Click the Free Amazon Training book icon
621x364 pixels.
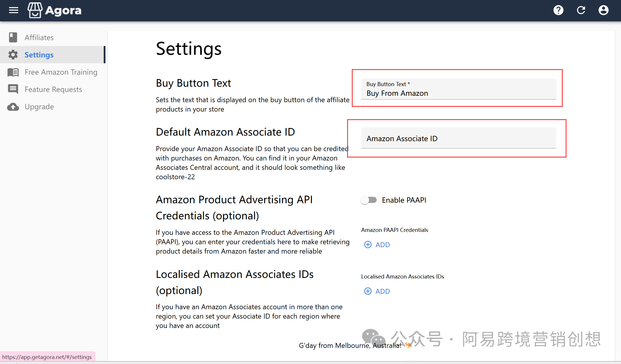tap(13, 72)
